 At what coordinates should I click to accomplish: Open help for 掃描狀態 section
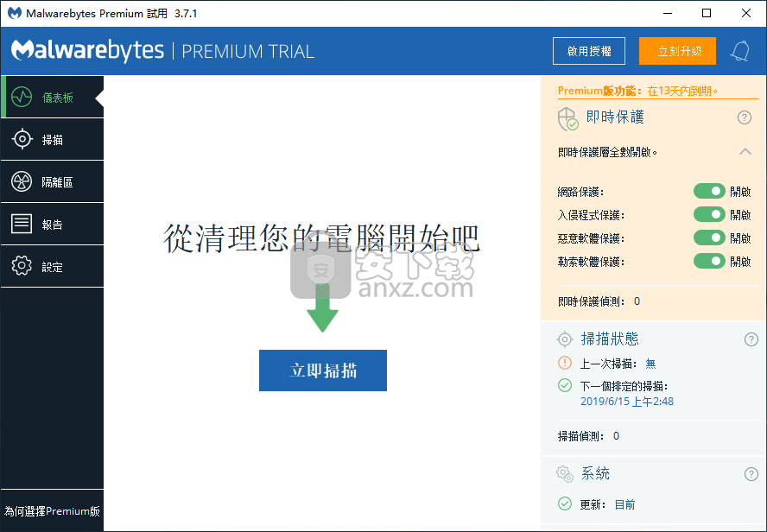751,339
